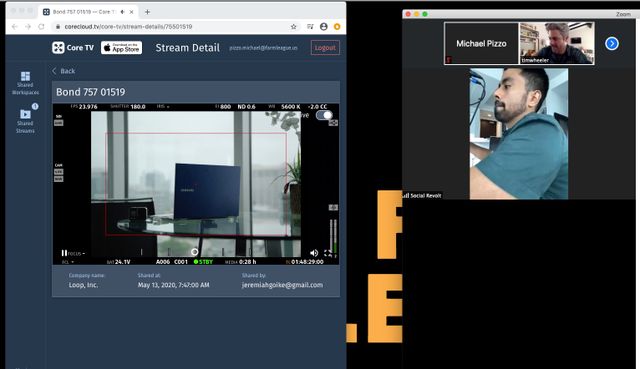Reload the corecloud.tv page
The height and width of the screenshot is (369, 640).
pos(41,27)
